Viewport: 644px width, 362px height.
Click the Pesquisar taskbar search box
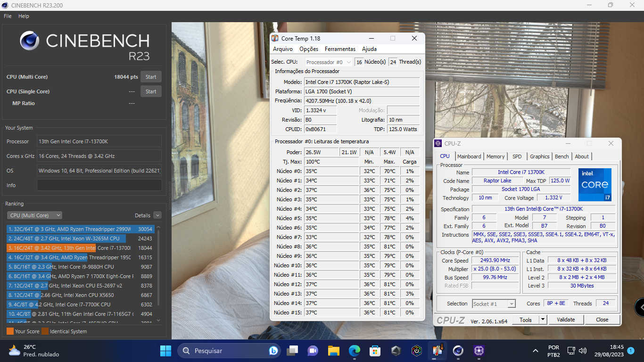229,351
